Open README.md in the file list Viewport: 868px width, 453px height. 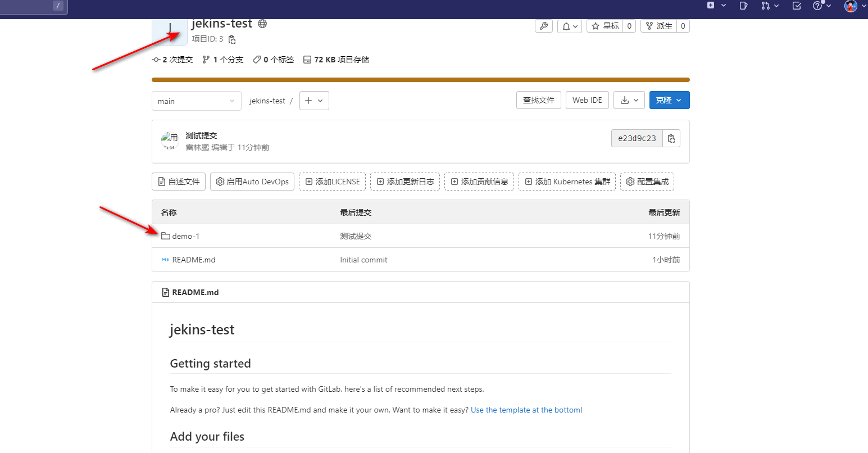(194, 260)
